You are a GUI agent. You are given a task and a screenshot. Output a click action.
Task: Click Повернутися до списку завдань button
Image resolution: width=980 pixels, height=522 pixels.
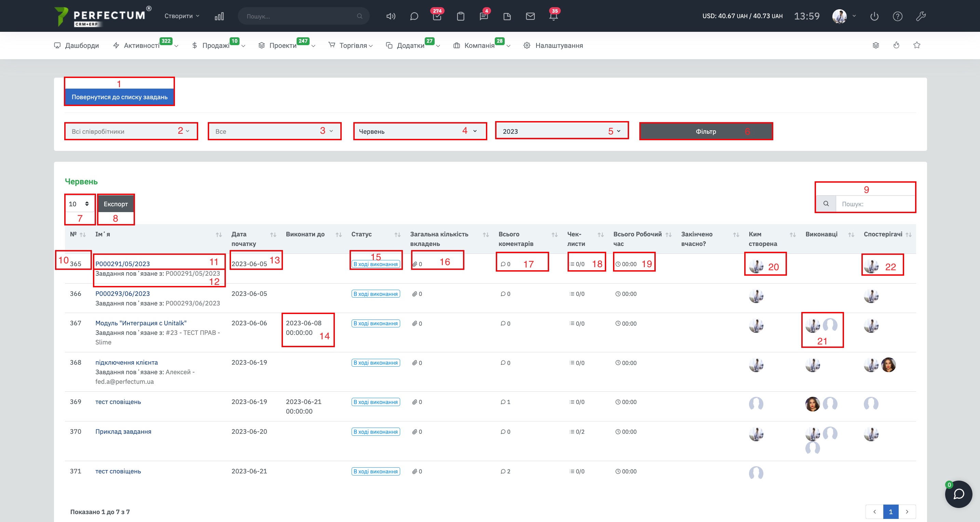[x=120, y=97]
